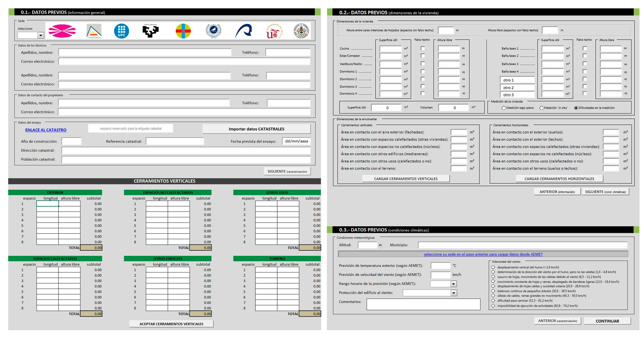Click CARGAR CERRAMIENTOS VERTICALES button

406,179
